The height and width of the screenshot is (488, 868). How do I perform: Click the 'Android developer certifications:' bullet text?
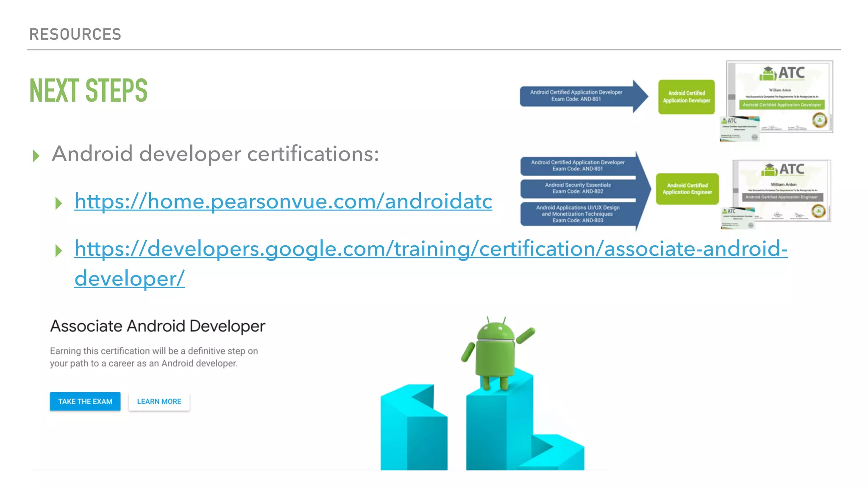tap(215, 154)
